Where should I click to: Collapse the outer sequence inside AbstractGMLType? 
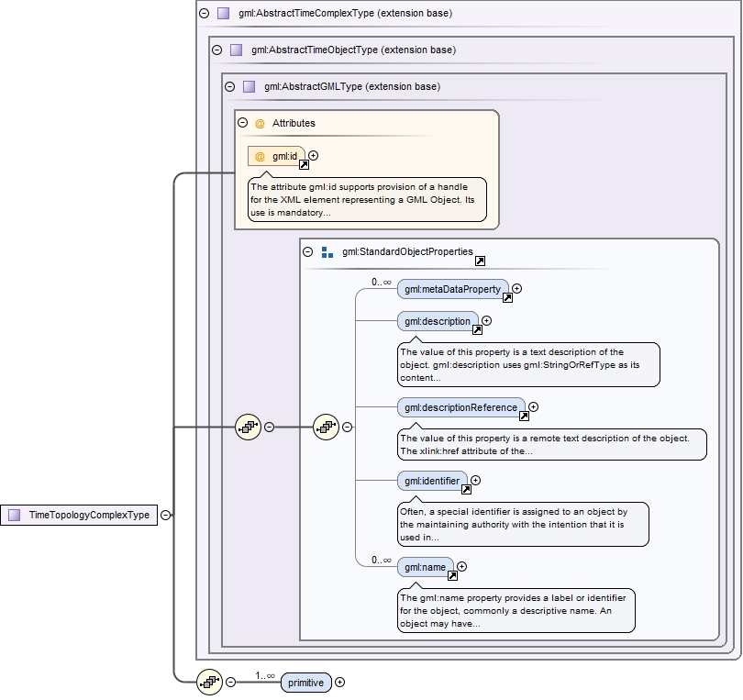269,427
